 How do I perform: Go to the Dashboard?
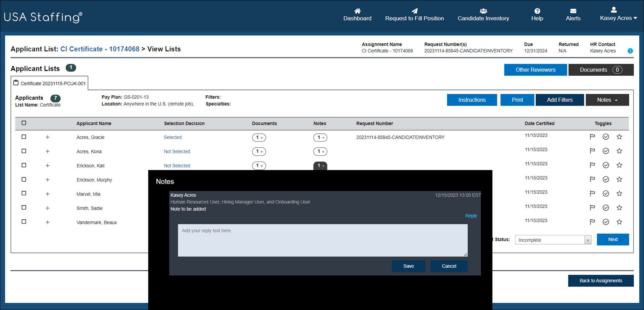pos(357,15)
